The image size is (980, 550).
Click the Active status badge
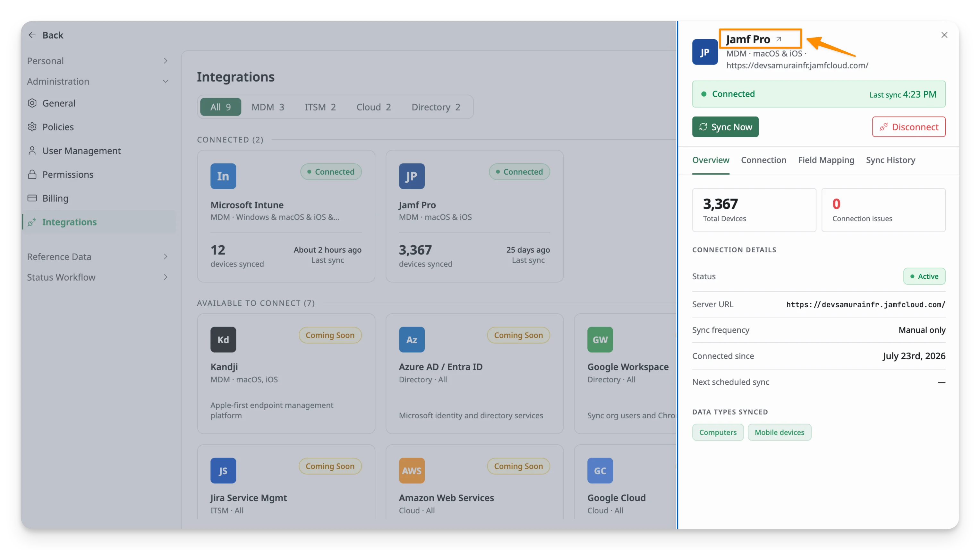[x=924, y=276]
